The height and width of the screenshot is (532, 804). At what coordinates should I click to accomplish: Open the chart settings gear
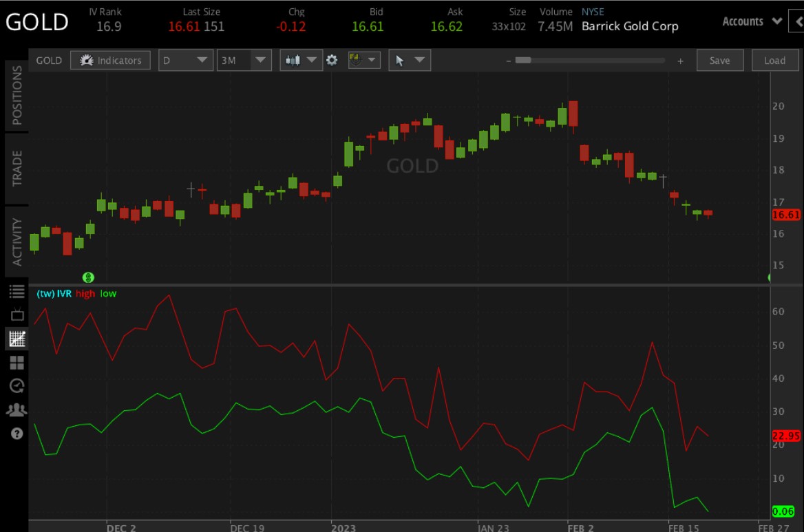332,60
